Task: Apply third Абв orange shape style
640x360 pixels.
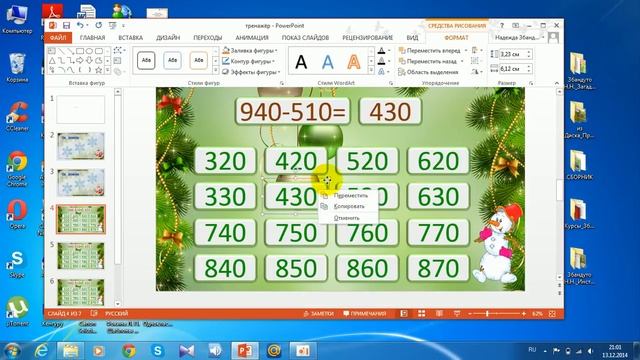Action: [198, 60]
